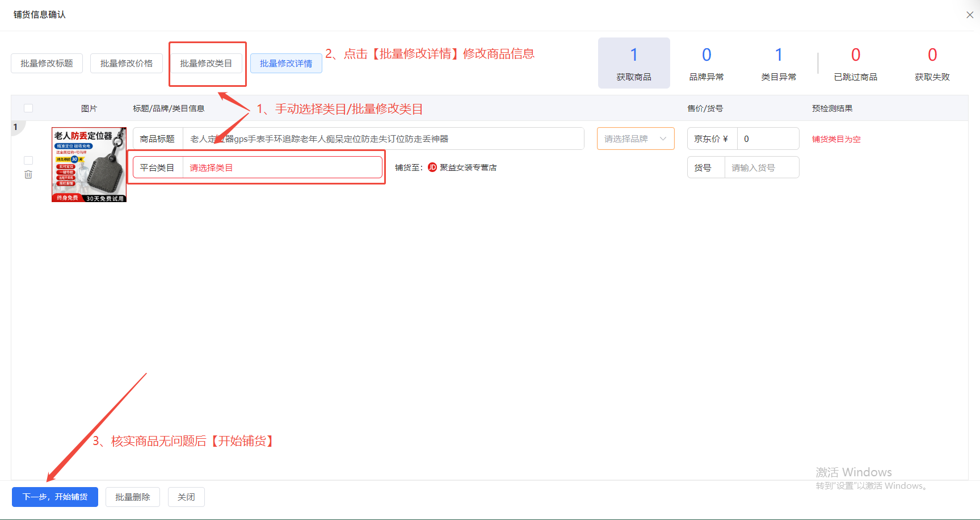Click the 货号 input field

point(761,167)
